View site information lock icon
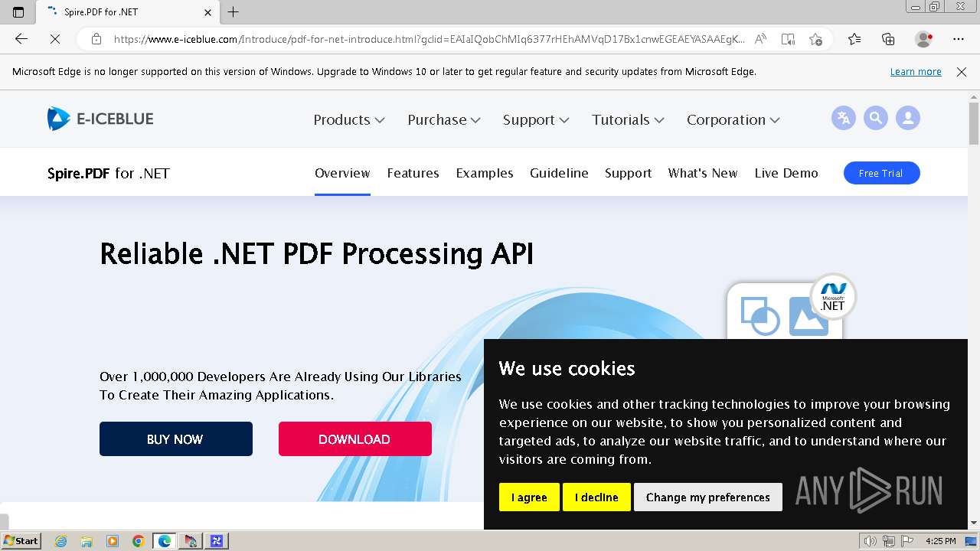 coord(96,39)
